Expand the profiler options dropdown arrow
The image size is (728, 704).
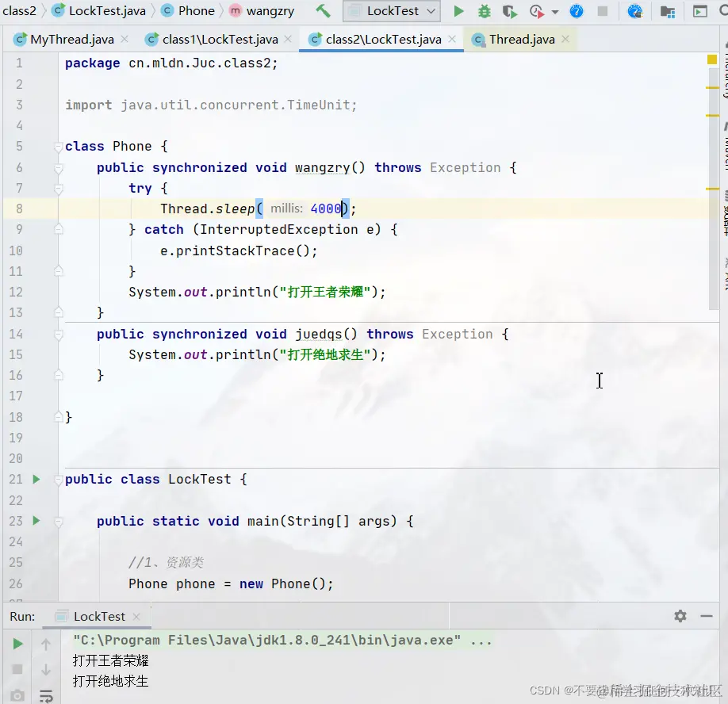point(555,12)
